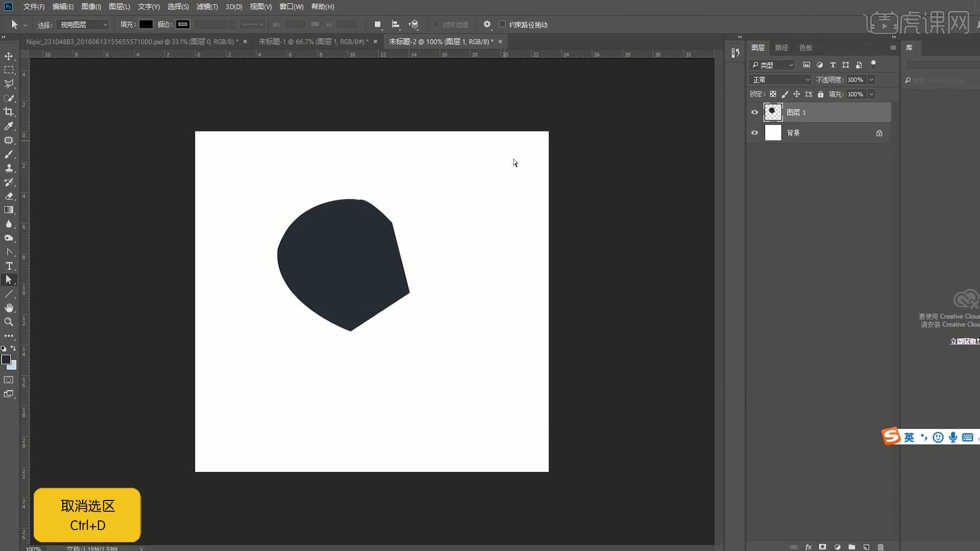980x551 pixels.
Task: Enable 约束路径拖动 checkbox
Action: point(502,24)
